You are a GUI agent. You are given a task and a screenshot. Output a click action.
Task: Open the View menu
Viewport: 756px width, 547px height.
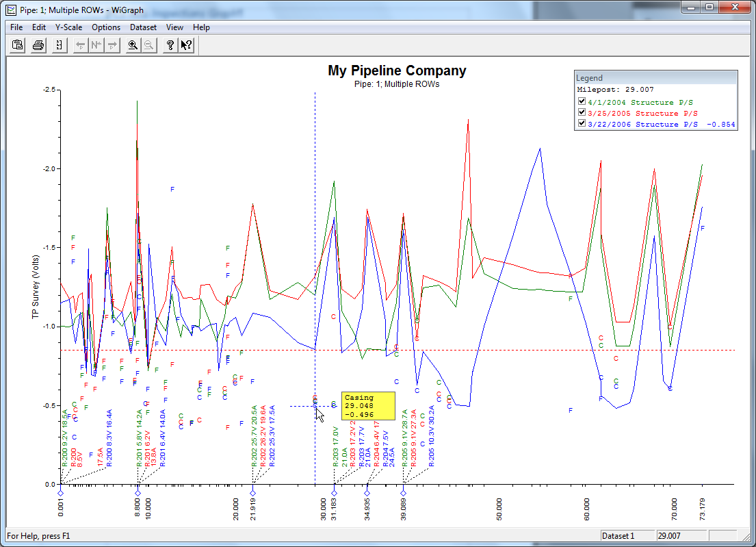tap(174, 27)
